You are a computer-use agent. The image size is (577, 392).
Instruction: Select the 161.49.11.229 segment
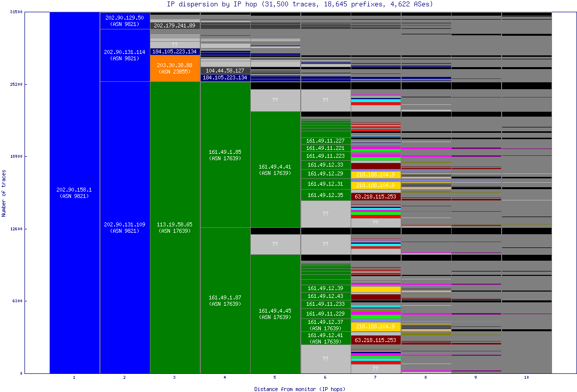(325, 313)
